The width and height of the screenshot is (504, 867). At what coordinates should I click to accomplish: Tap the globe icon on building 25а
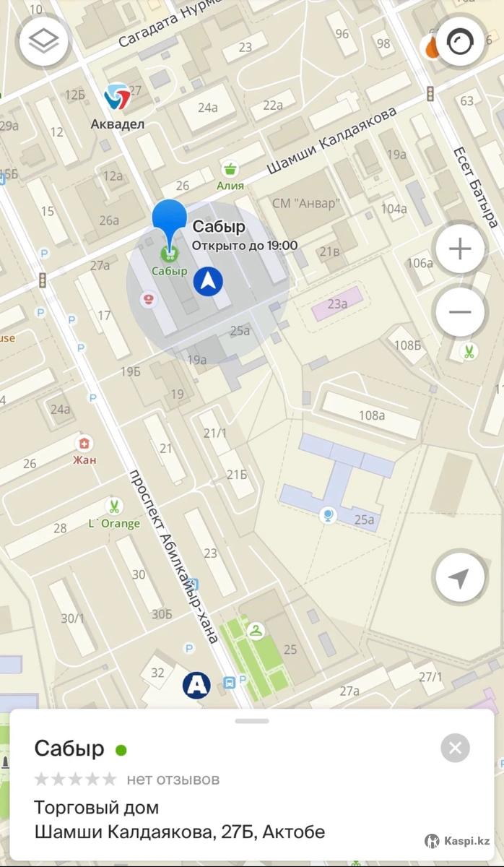point(328,515)
